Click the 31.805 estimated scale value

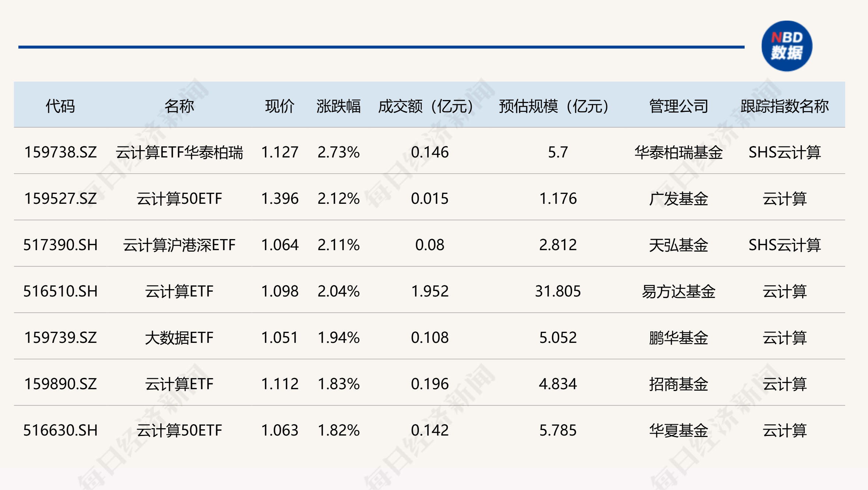coord(558,291)
